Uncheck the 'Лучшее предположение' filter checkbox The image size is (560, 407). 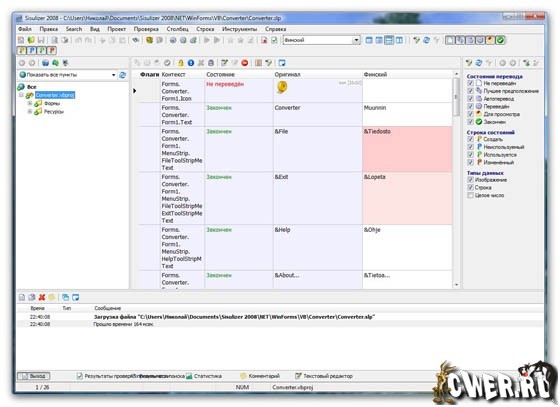pos(470,91)
